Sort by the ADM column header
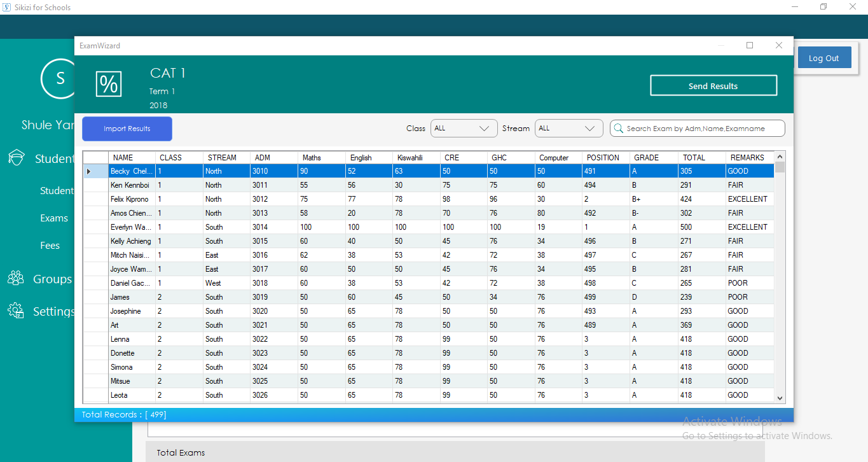Screen dimensions: 868x462 click(x=274, y=157)
